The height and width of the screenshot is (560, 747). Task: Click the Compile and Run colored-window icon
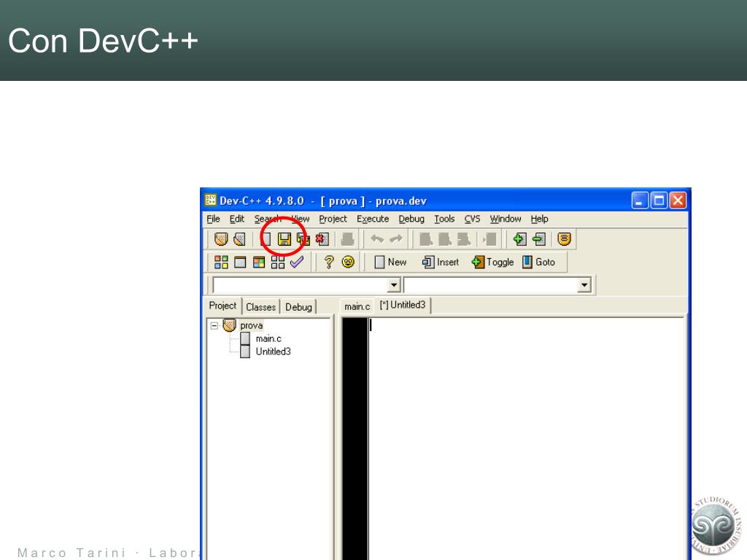259,262
